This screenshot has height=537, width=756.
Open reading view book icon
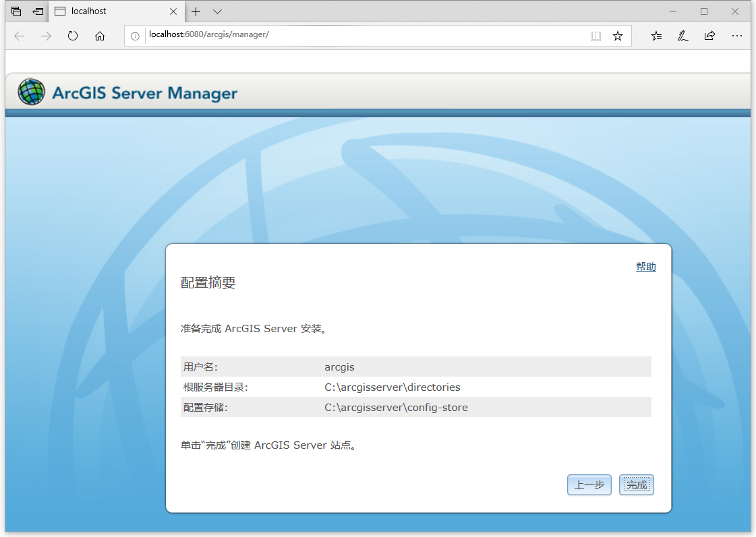(596, 36)
